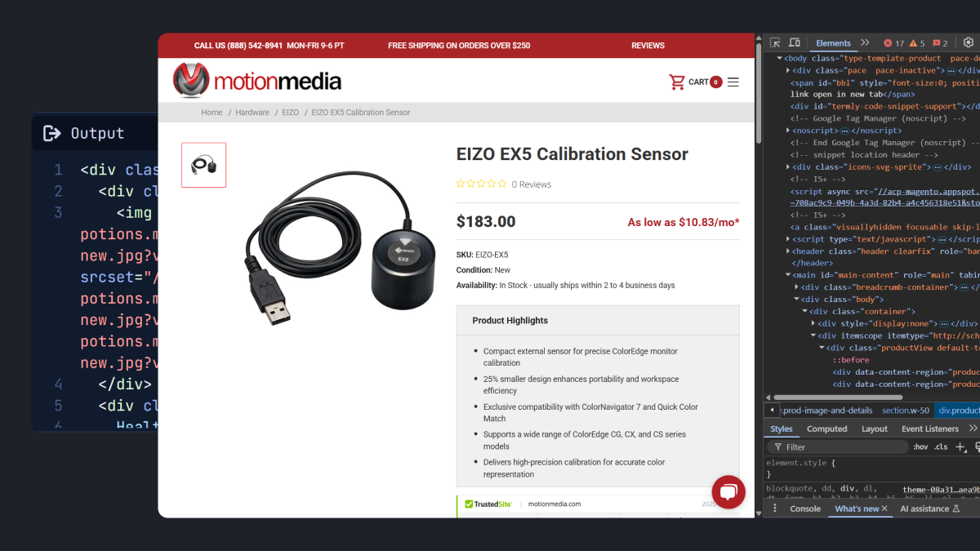Go to the Hardware breadcrumb link

(x=252, y=113)
